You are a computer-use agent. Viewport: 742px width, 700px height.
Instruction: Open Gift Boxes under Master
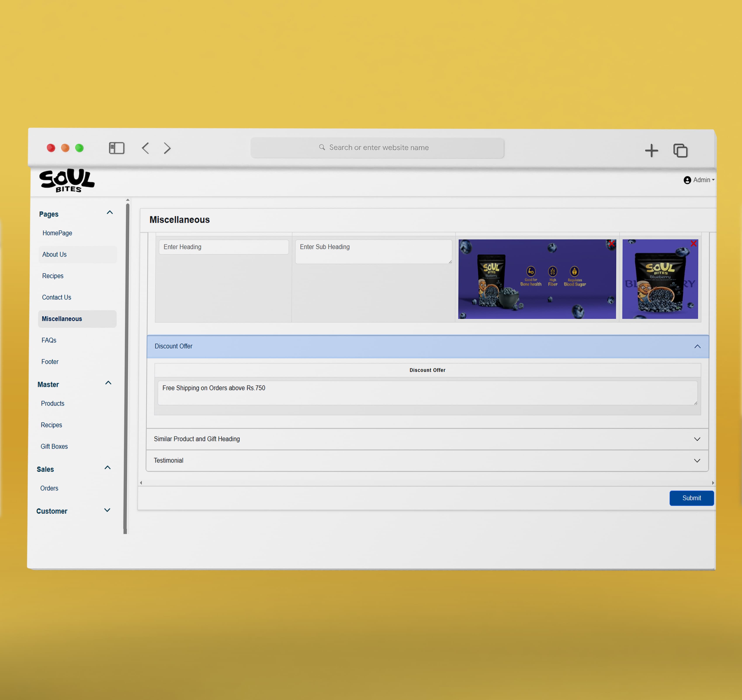click(54, 447)
